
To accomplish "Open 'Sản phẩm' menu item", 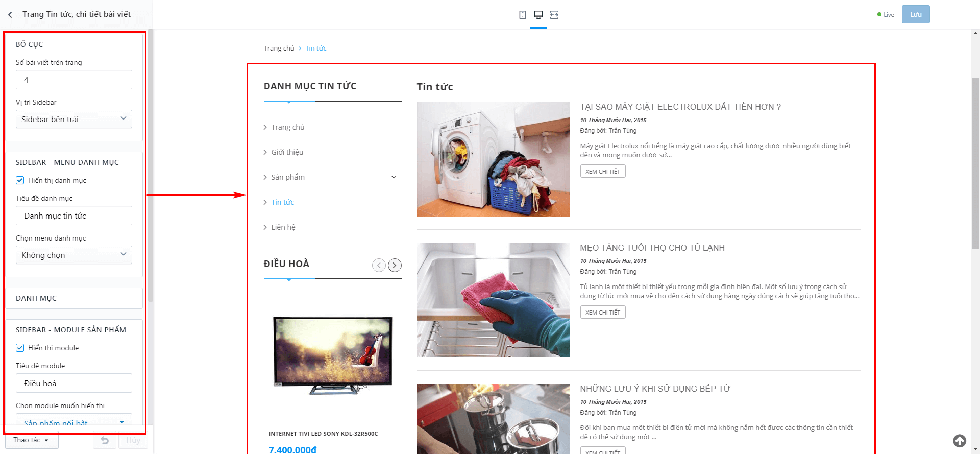I will tap(288, 177).
